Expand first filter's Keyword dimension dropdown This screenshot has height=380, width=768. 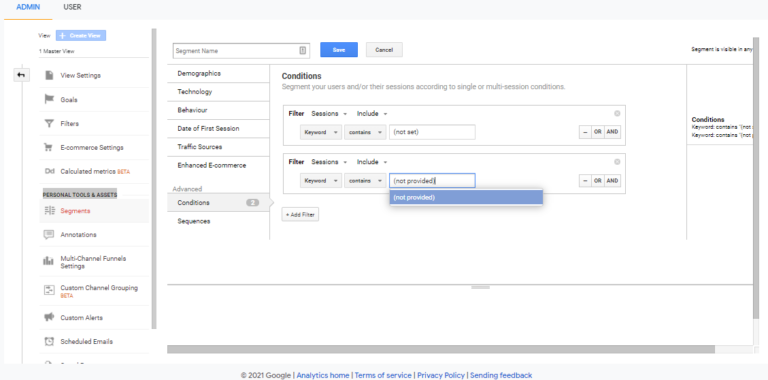(x=321, y=132)
